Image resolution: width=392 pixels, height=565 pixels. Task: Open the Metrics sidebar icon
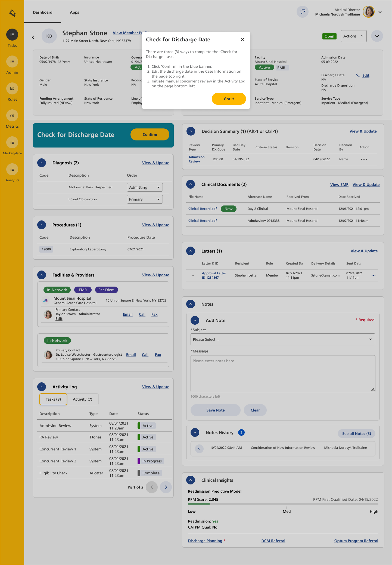coord(12,116)
